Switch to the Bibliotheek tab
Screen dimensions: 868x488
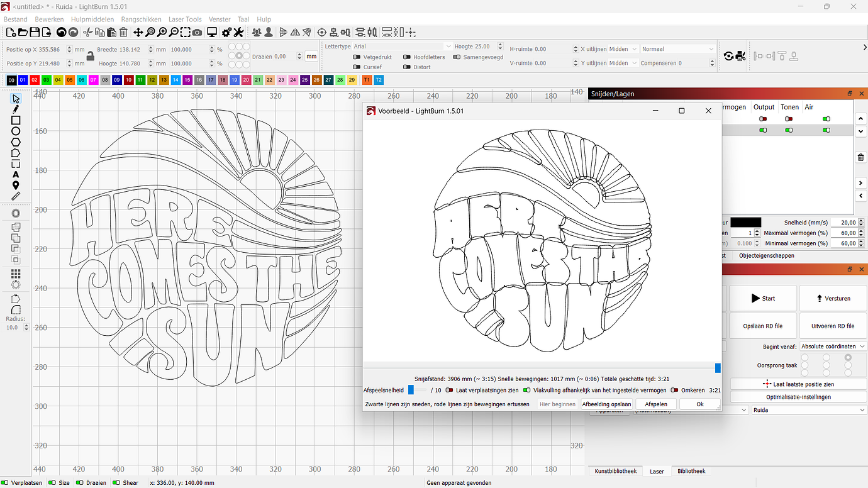point(691,471)
